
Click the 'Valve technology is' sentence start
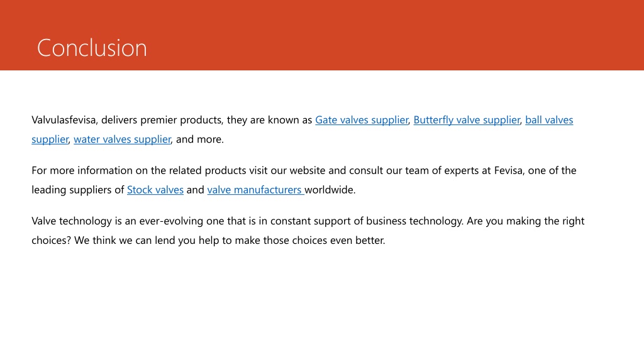pos(77,221)
